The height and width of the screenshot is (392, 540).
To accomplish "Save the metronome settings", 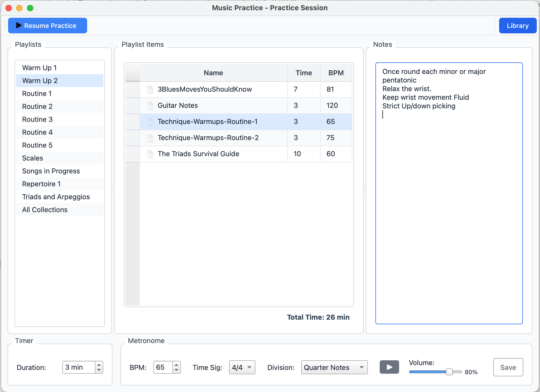I will point(508,367).
